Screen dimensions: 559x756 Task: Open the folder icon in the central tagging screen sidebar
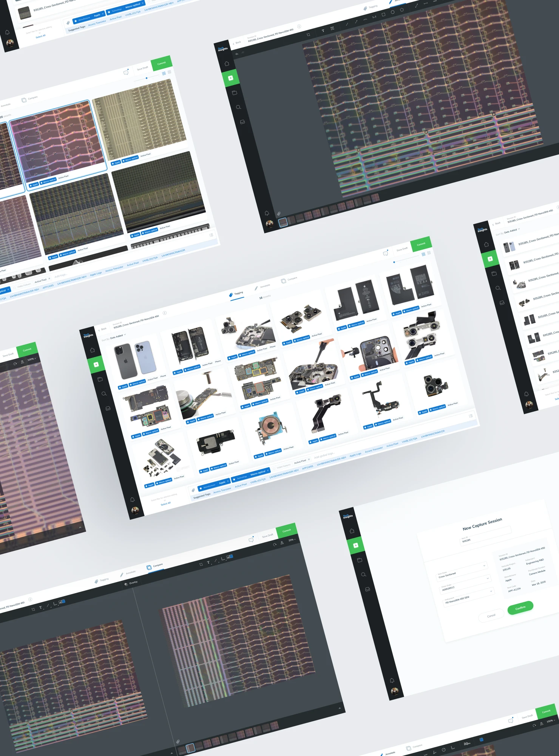coord(100,379)
